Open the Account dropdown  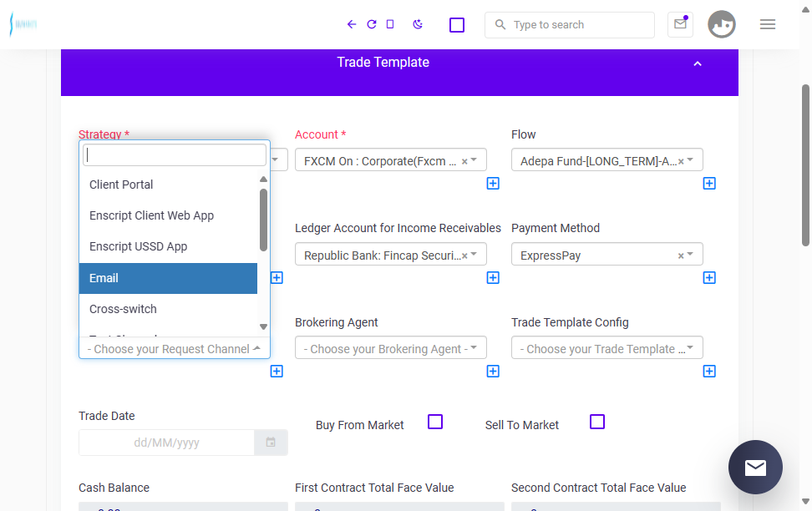(390, 160)
